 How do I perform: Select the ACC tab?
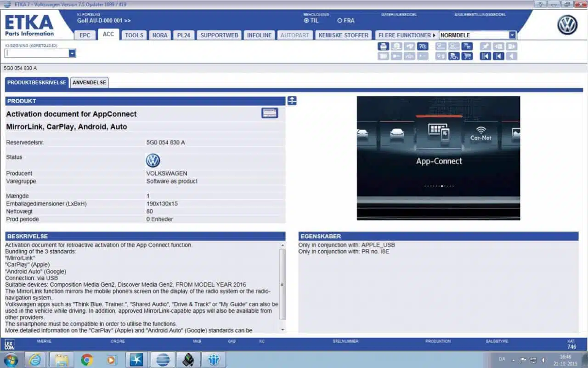click(108, 34)
